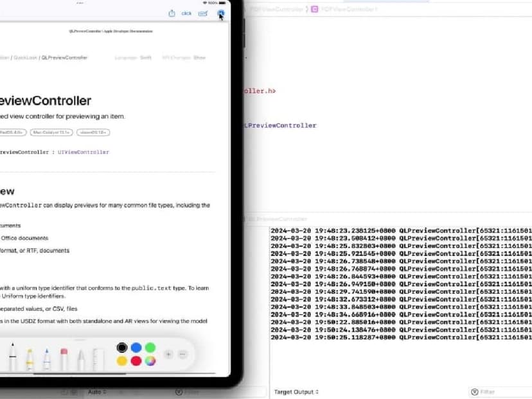Select the Lasso selection tool
The width and height of the screenshot is (532, 399).
[81, 360]
